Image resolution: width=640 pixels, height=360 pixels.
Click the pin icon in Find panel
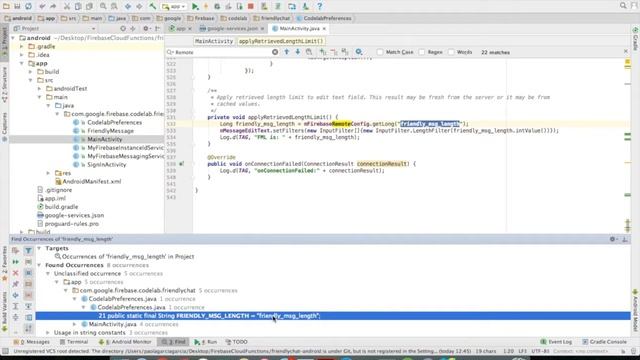coord(16,284)
